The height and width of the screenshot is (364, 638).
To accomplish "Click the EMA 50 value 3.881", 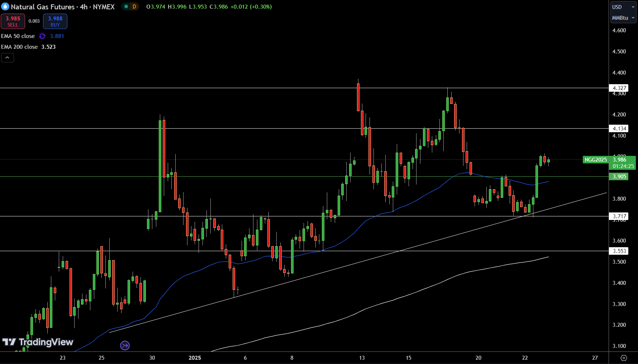I will pyautogui.click(x=57, y=36).
